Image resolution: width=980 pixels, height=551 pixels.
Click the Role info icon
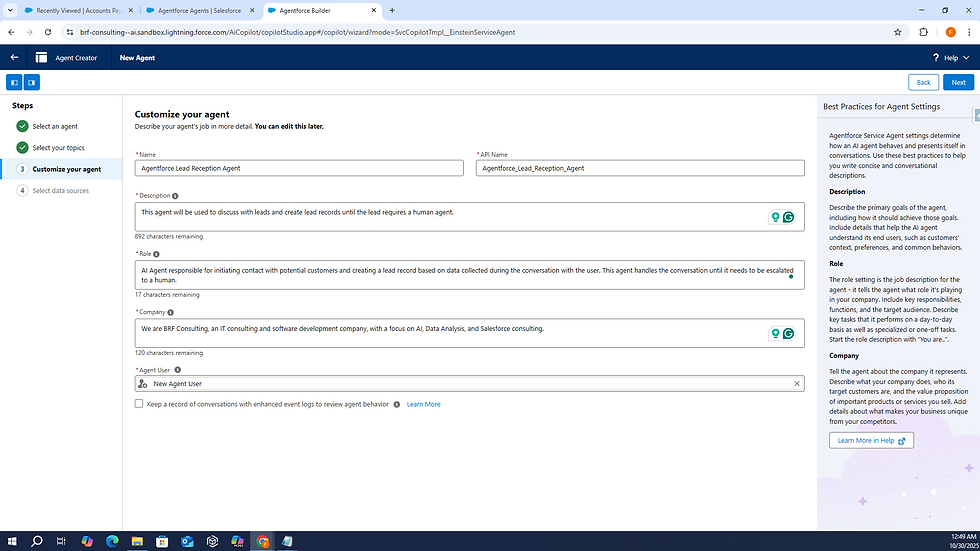(156, 254)
